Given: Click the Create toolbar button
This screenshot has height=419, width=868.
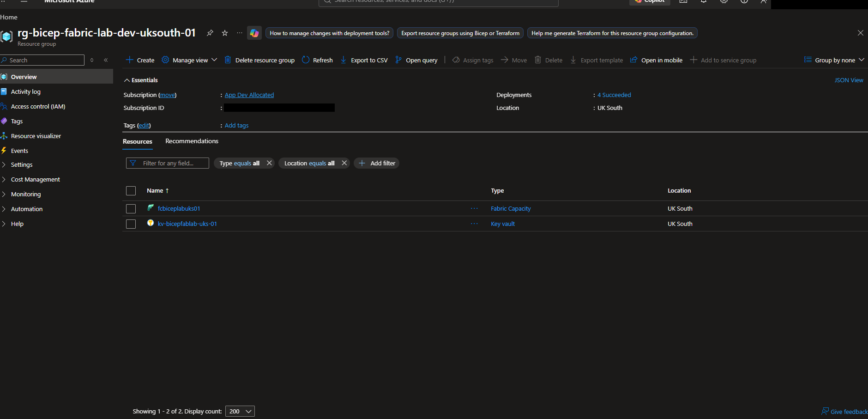Looking at the screenshot, I should click(x=140, y=60).
